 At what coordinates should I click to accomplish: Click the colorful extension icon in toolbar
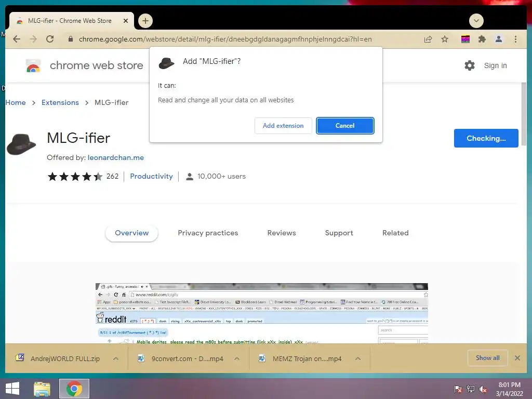pos(465,39)
